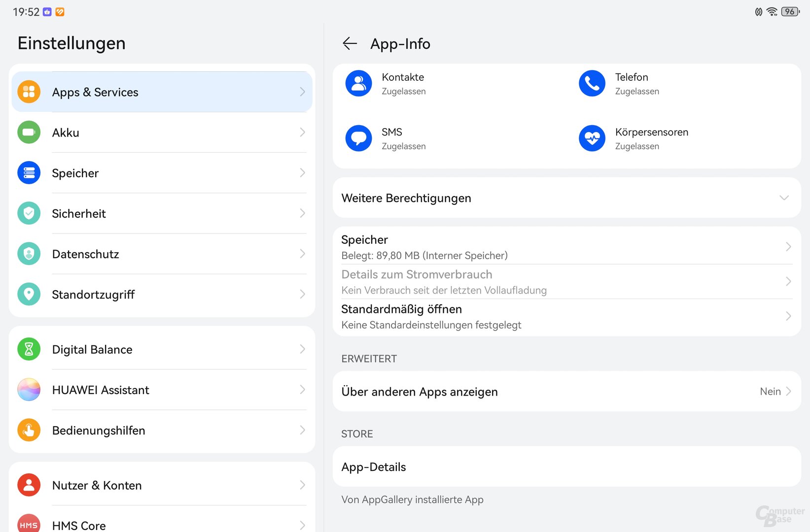Open Nutzer & Konten row chevron
The image size is (810, 532).
click(x=302, y=485)
